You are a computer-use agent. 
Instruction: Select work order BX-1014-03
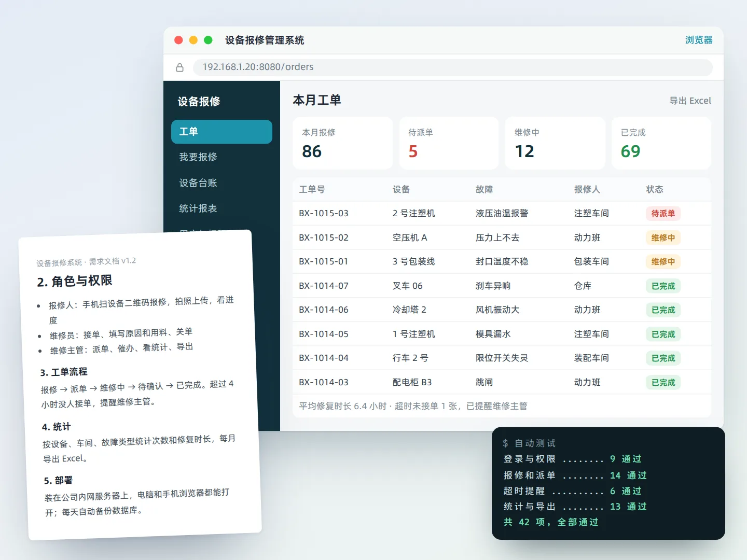pyautogui.click(x=502, y=382)
